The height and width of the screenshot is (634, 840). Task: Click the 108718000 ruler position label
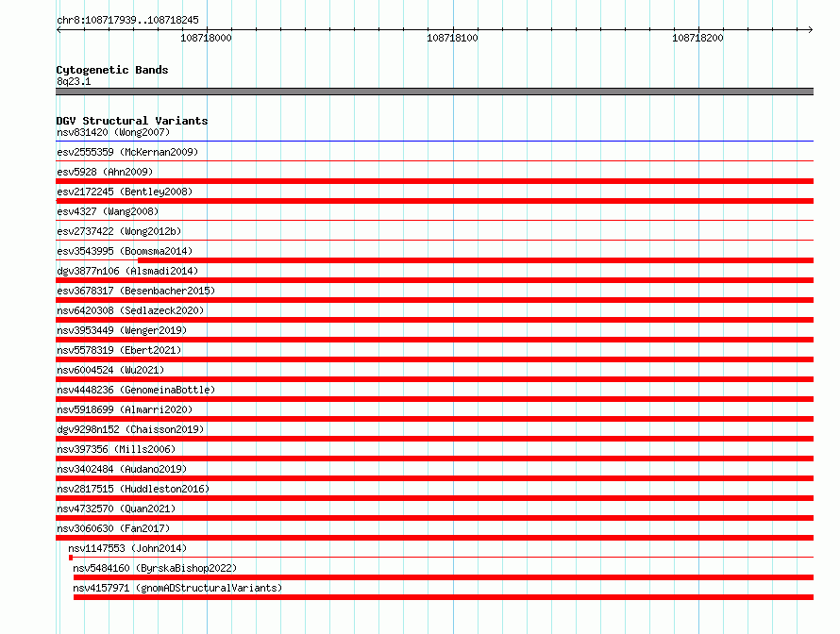click(206, 38)
